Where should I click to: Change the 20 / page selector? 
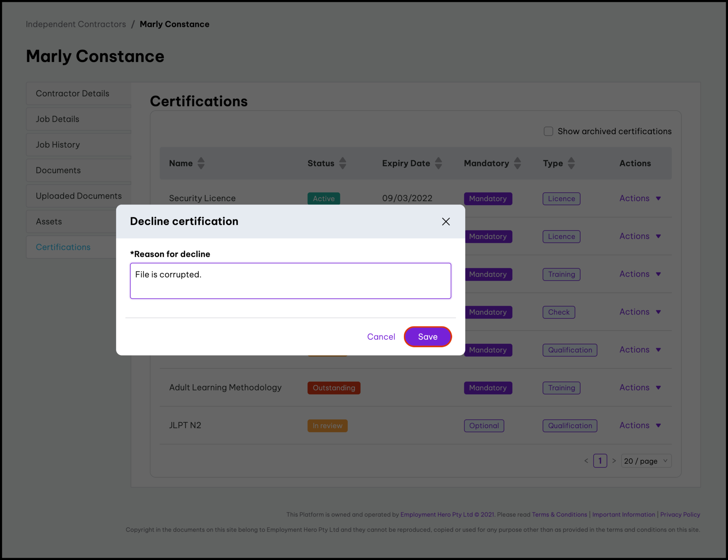(x=646, y=461)
